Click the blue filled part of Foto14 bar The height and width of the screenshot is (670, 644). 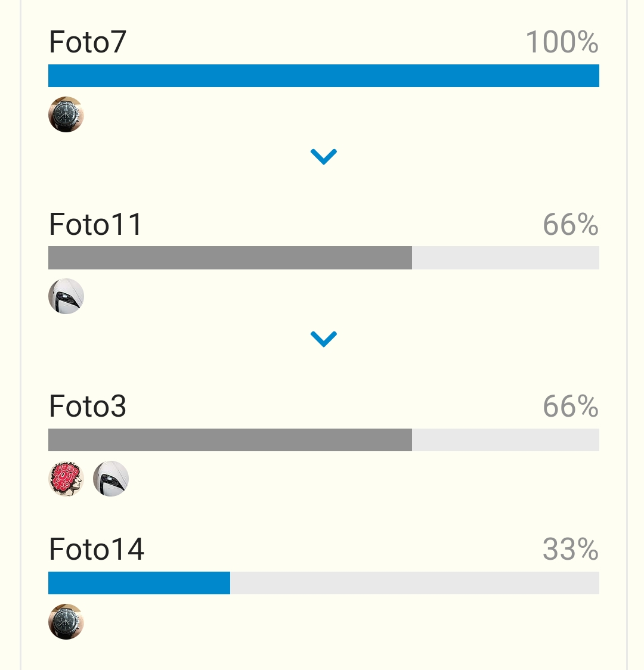(139, 583)
